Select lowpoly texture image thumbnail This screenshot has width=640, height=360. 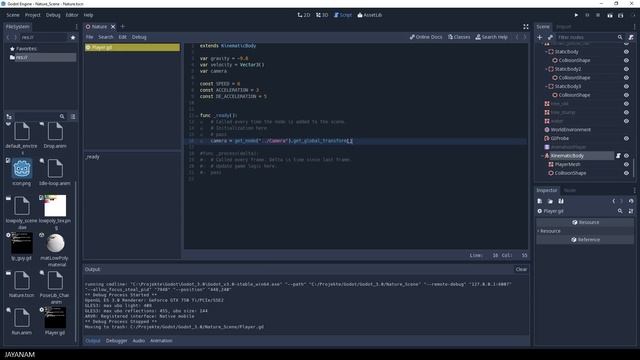(55, 206)
